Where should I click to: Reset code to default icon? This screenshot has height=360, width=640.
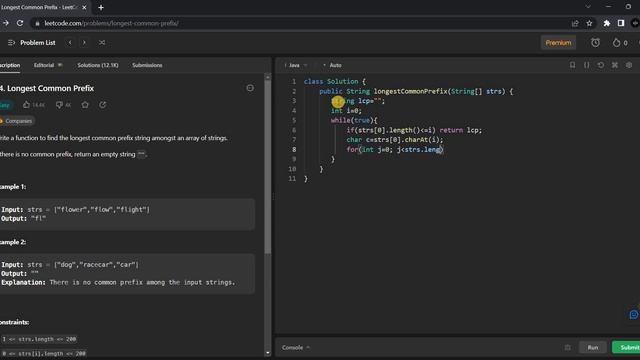(601, 65)
